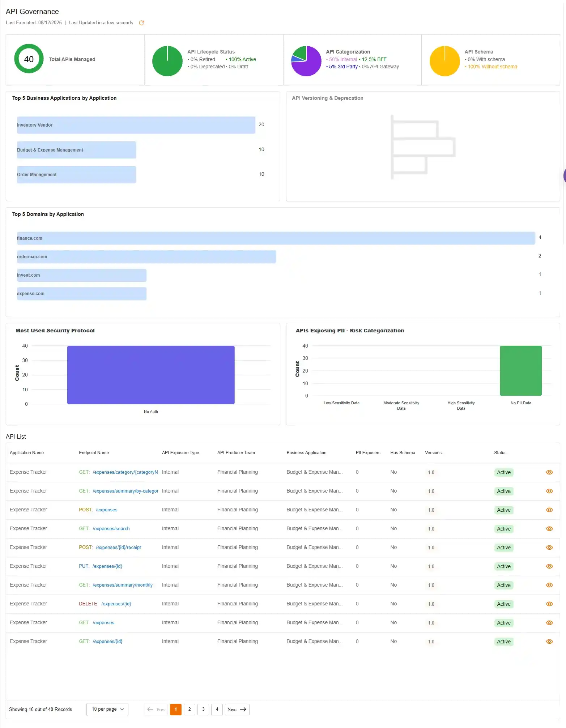The height and width of the screenshot is (728, 566).
Task: Open the 10 per page dropdown
Action: click(107, 709)
